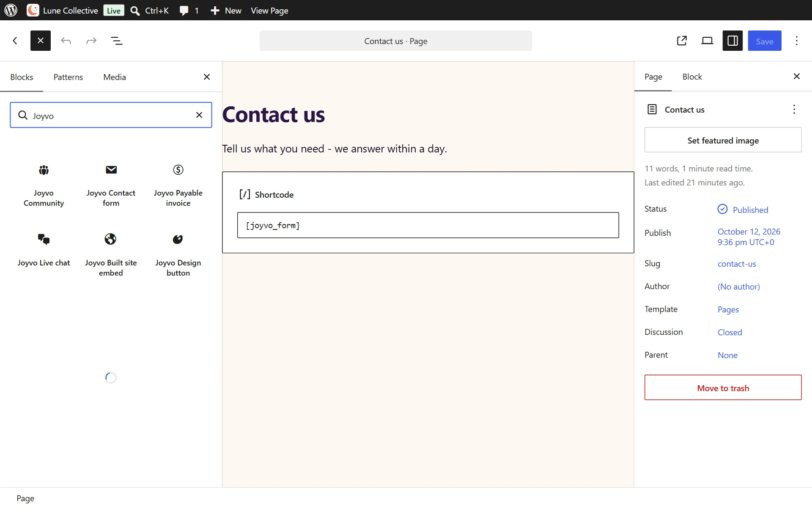Open the Document Overview list view
This screenshot has height=508, width=812.
(117, 41)
